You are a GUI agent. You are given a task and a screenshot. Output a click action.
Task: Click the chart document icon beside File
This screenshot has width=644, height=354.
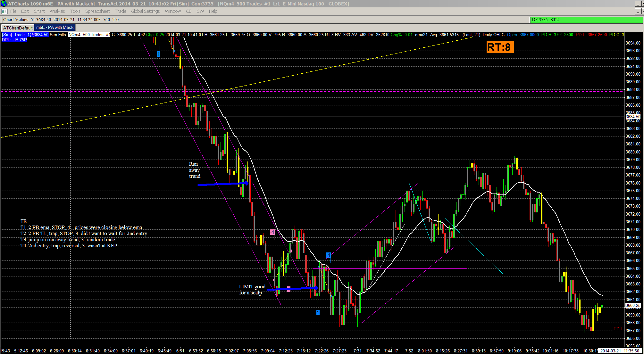4,11
